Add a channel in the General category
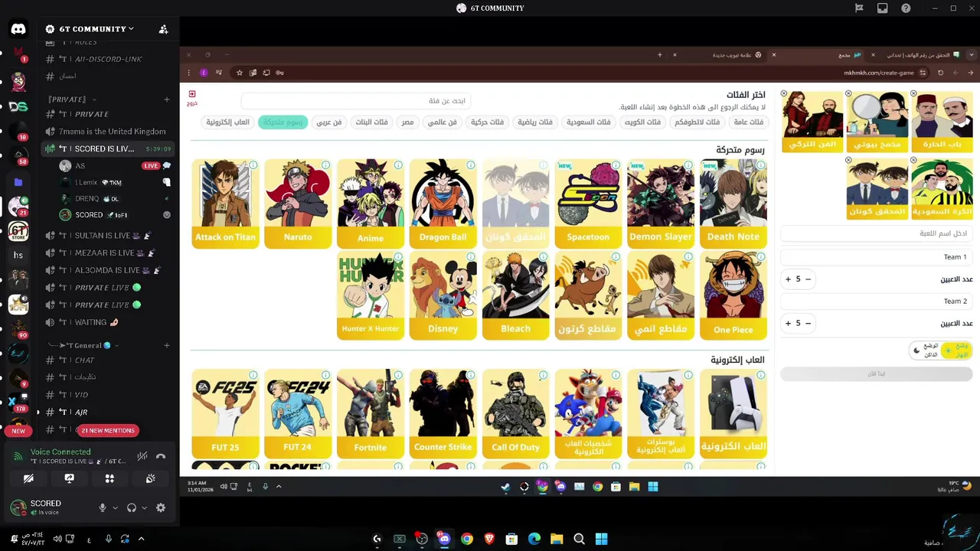The height and width of the screenshot is (551, 980). [x=166, y=345]
